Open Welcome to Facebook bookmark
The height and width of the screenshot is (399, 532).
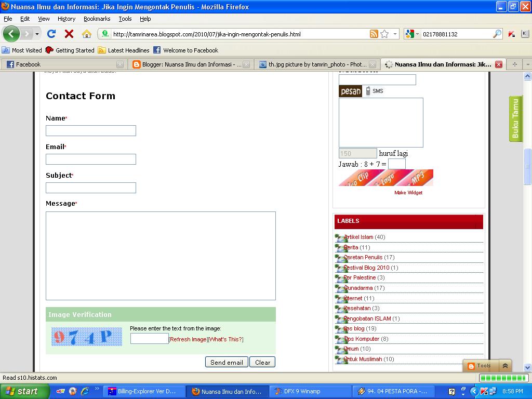[x=186, y=50]
